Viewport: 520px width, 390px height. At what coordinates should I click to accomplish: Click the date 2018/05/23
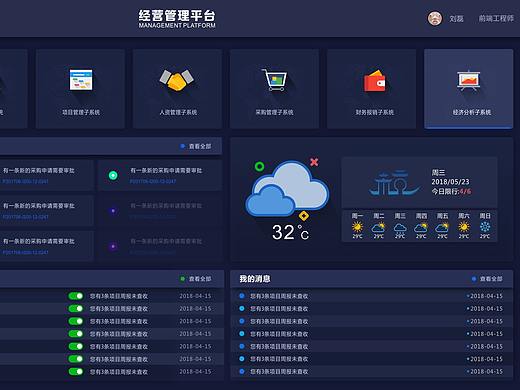pos(450,182)
